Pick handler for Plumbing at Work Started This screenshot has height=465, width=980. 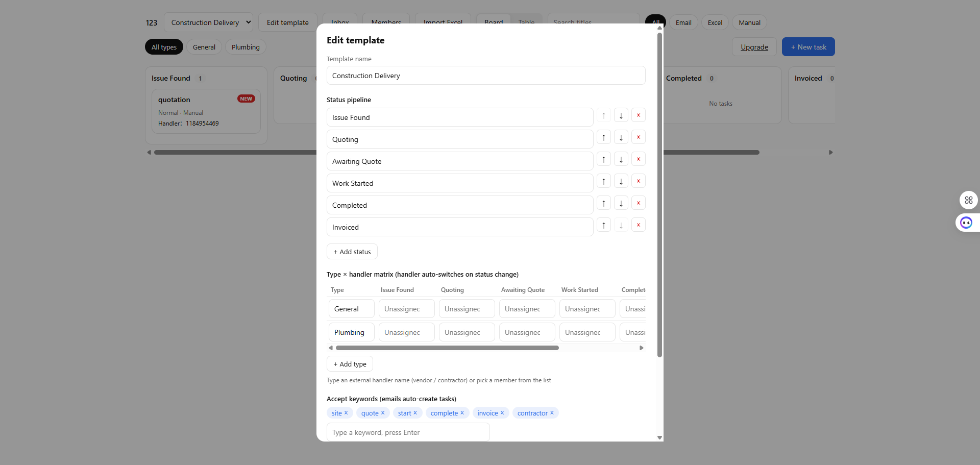point(587,332)
